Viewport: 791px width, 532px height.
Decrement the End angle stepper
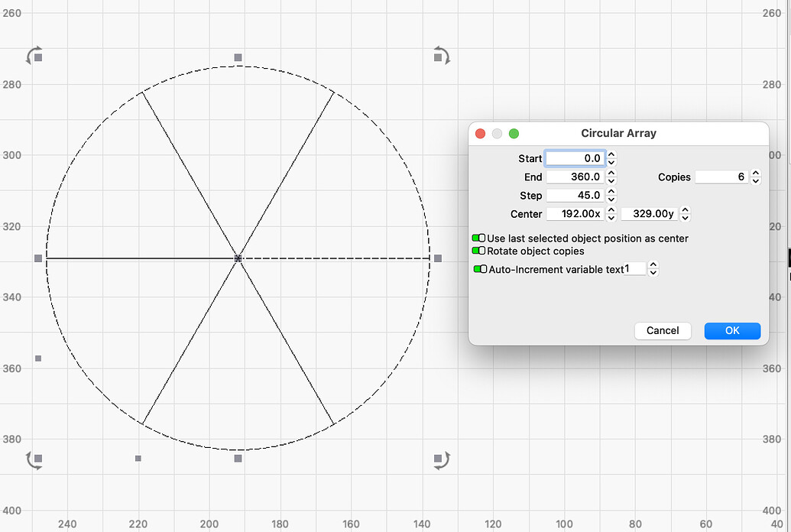(610, 180)
